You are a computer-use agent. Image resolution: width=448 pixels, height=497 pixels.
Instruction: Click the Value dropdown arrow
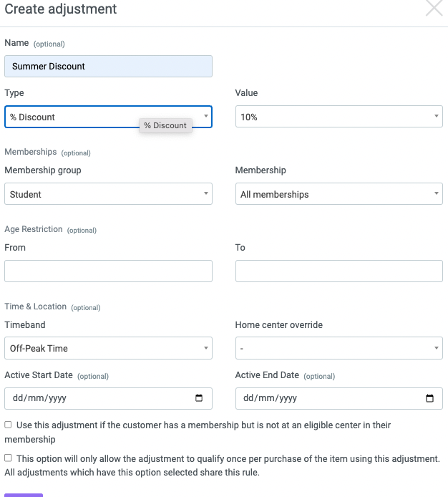[437, 116]
